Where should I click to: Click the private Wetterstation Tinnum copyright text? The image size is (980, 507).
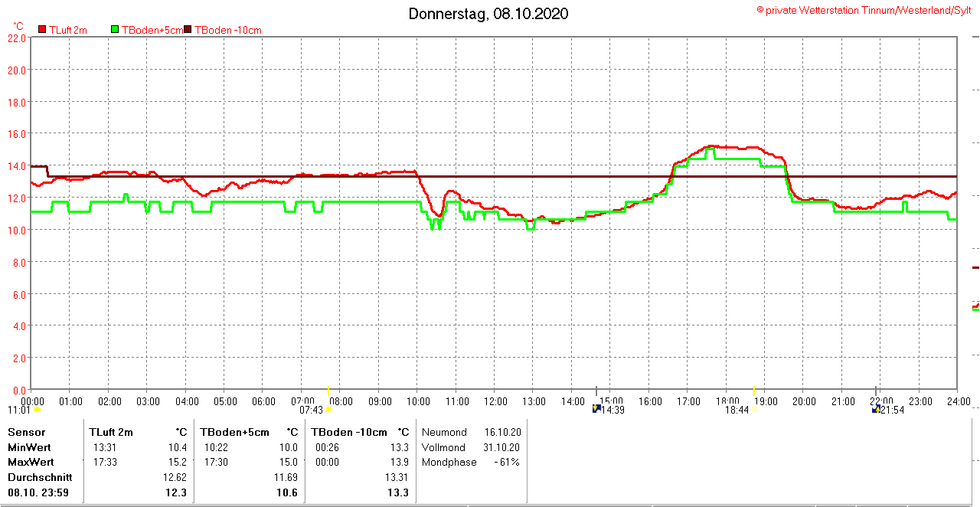pyautogui.click(x=864, y=10)
